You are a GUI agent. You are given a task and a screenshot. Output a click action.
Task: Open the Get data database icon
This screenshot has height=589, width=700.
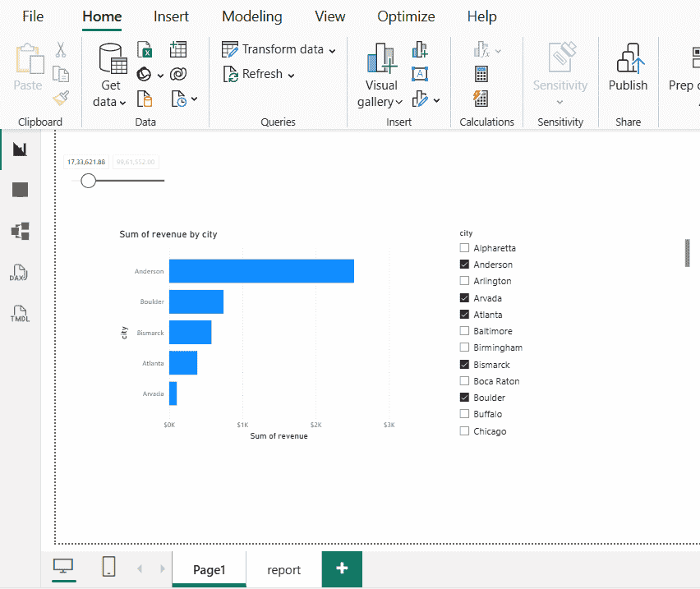[x=113, y=58]
